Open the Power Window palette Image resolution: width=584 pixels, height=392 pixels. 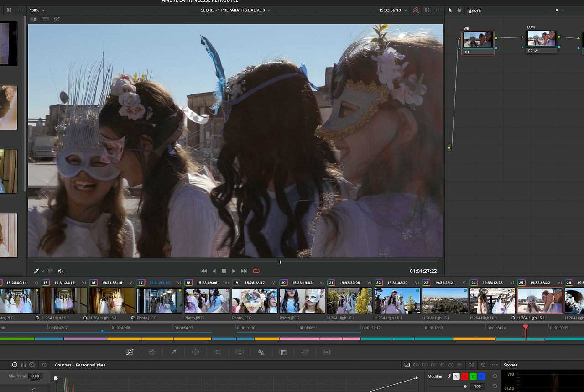(x=196, y=352)
